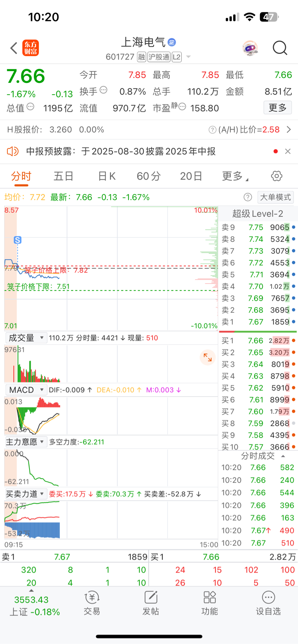Select the 分时 tab
This screenshot has height=644, width=298.
(x=21, y=176)
